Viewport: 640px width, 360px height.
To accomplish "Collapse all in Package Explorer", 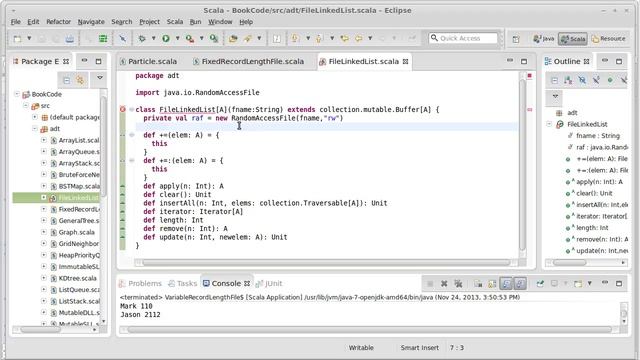I will click(67, 80).
